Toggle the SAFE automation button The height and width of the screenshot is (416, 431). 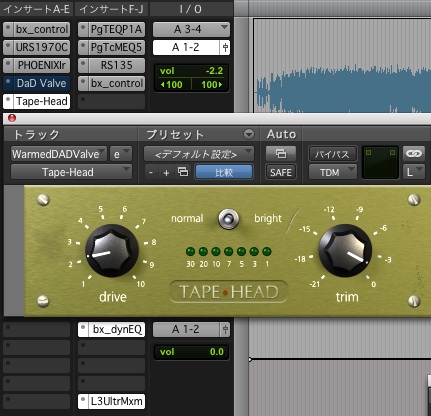click(x=281, y=172)
